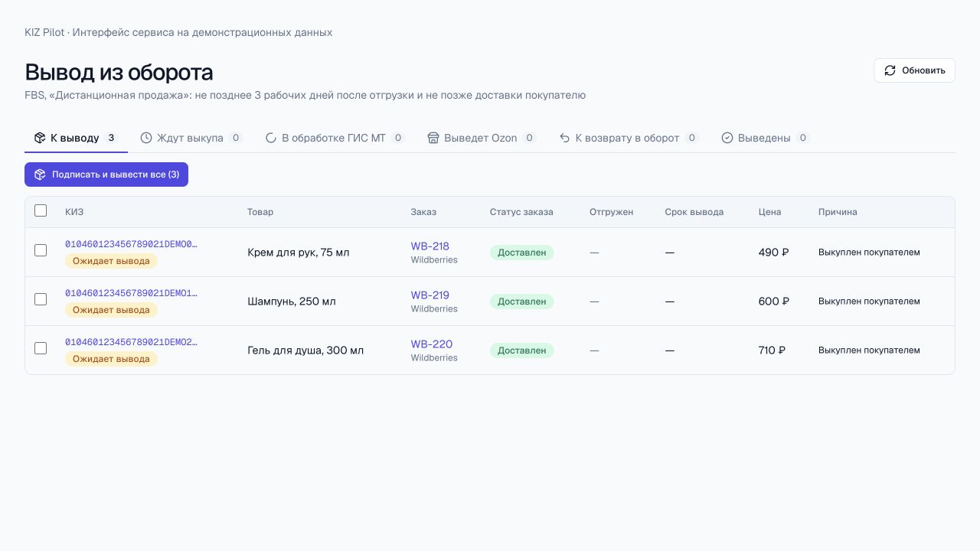Open order link WB-218
Screen dimensions: 980x551
point(430,246)
